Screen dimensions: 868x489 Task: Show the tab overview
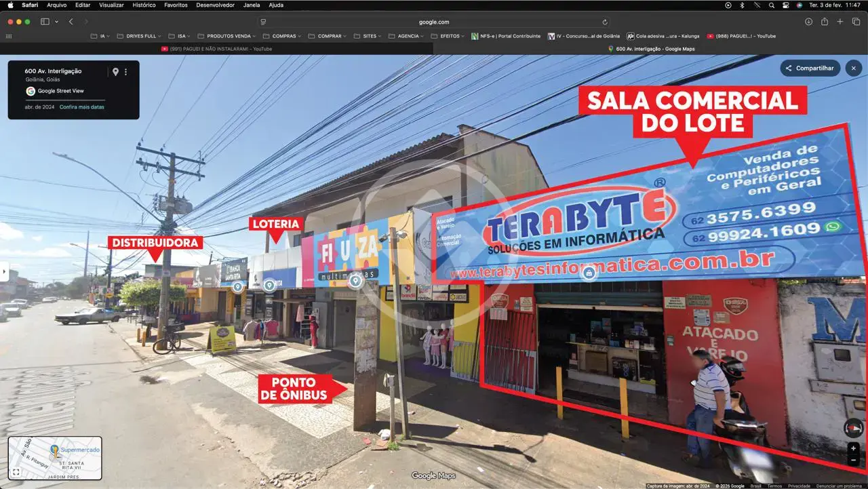click(856, 22)
